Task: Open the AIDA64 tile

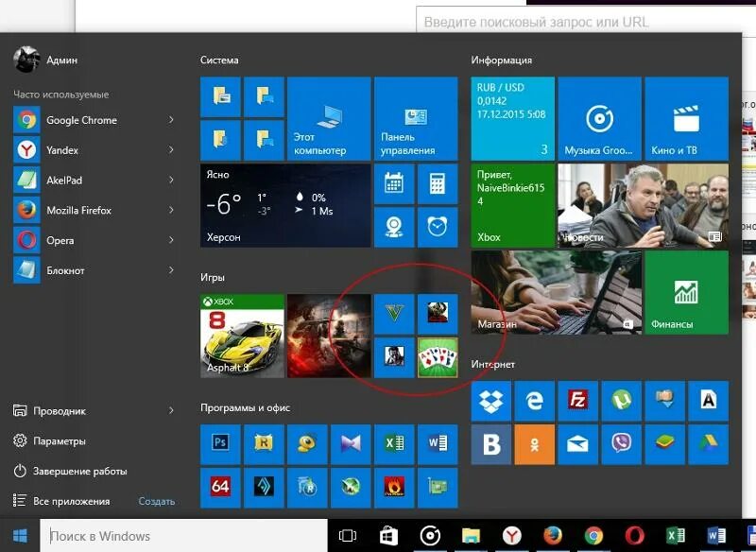Action: (x=220, y=488)
